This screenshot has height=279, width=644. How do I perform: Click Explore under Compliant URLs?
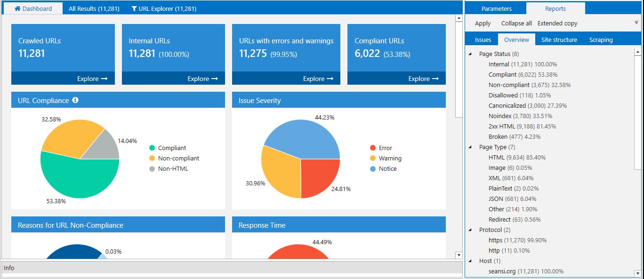(423, 79)
